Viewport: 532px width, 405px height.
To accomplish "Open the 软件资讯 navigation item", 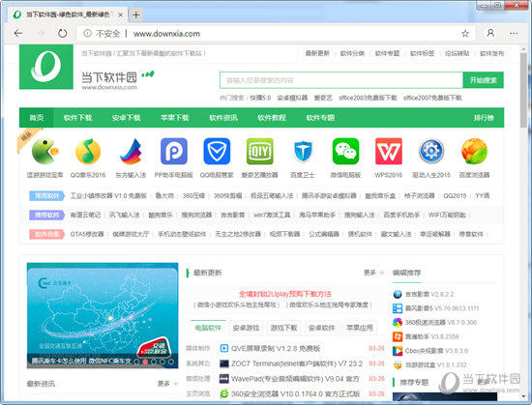I will click(x=223, y=118).
